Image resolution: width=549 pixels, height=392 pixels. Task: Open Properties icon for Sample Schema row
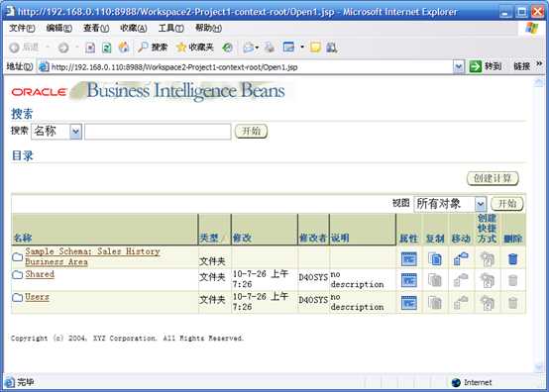[x=408, y=259]
